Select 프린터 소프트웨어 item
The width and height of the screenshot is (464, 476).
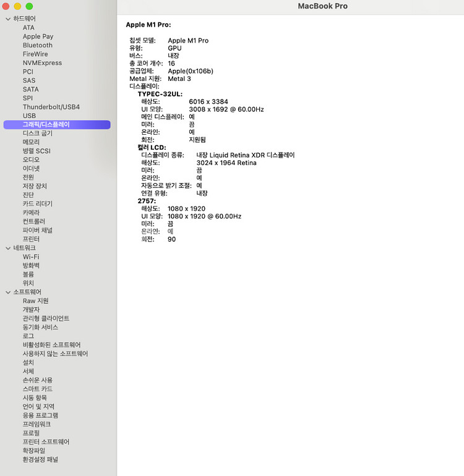[x=46, y=442]
